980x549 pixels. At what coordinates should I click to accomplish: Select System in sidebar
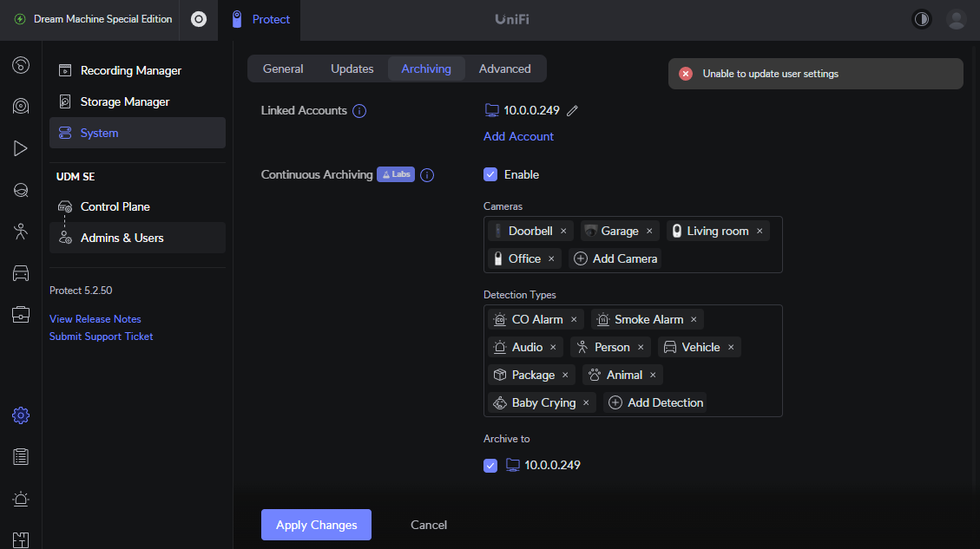(x=137, y=133)
